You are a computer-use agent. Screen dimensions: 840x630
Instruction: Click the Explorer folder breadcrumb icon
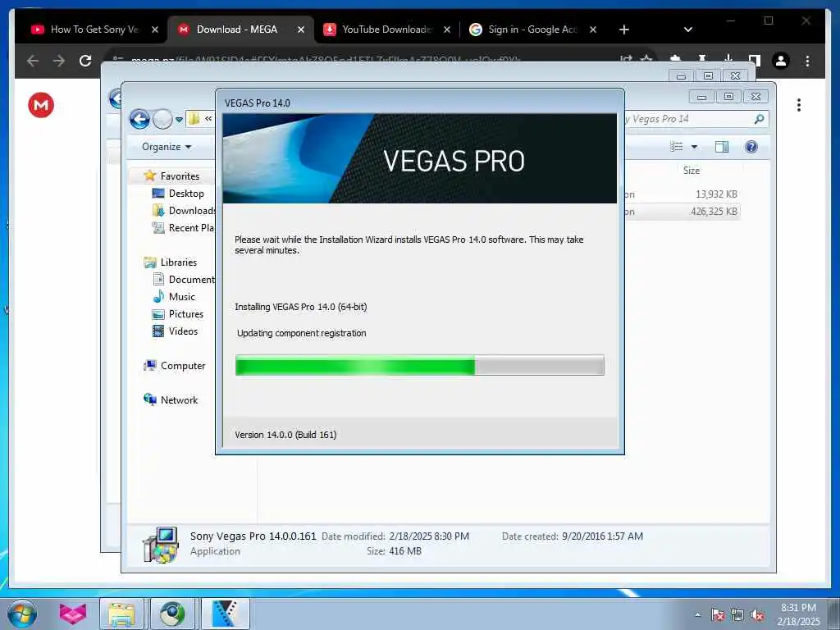(194, 119)
